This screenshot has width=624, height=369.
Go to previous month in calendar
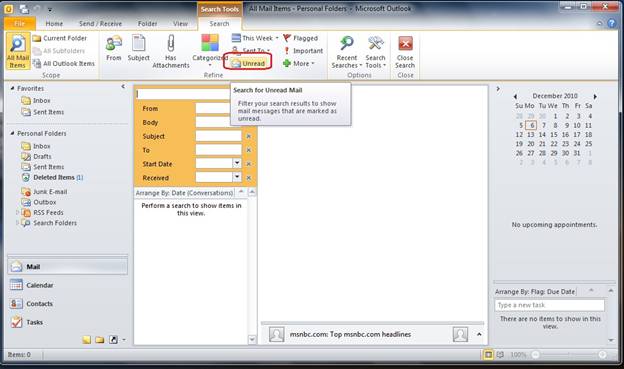515,96
